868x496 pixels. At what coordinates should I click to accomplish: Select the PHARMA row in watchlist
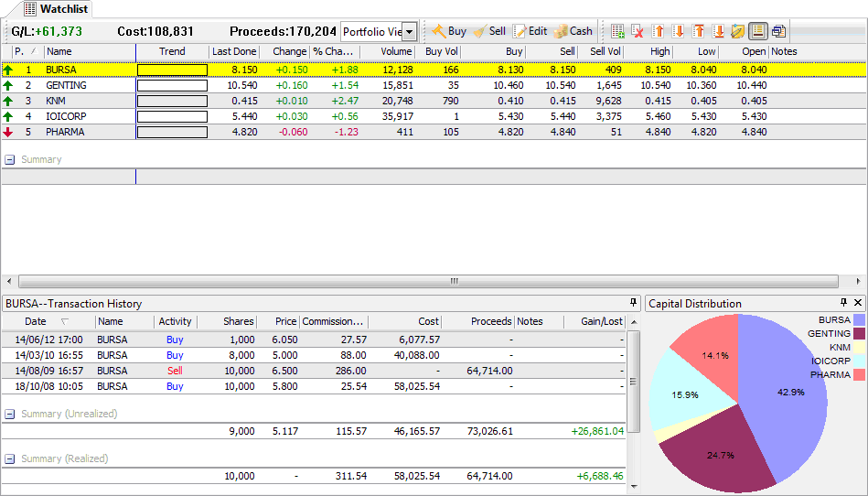pyautogui.click(x=434, y=132)
